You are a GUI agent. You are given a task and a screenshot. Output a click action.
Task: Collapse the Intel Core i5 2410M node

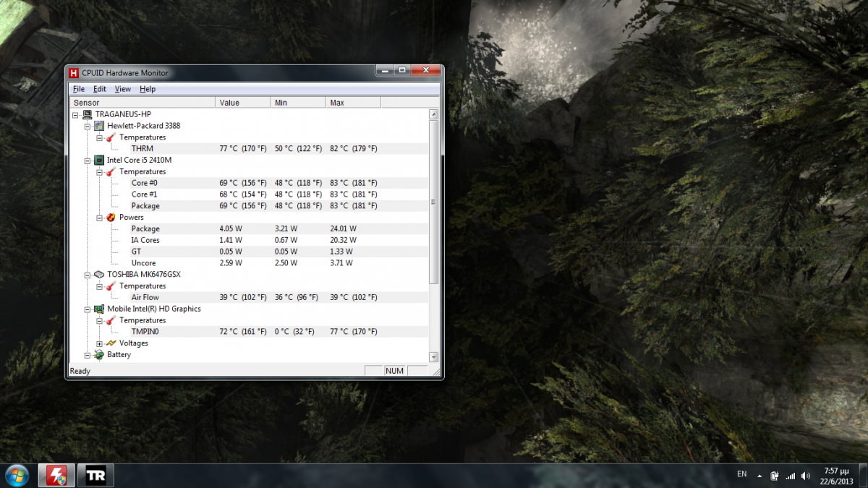click(x=88, y=160)
